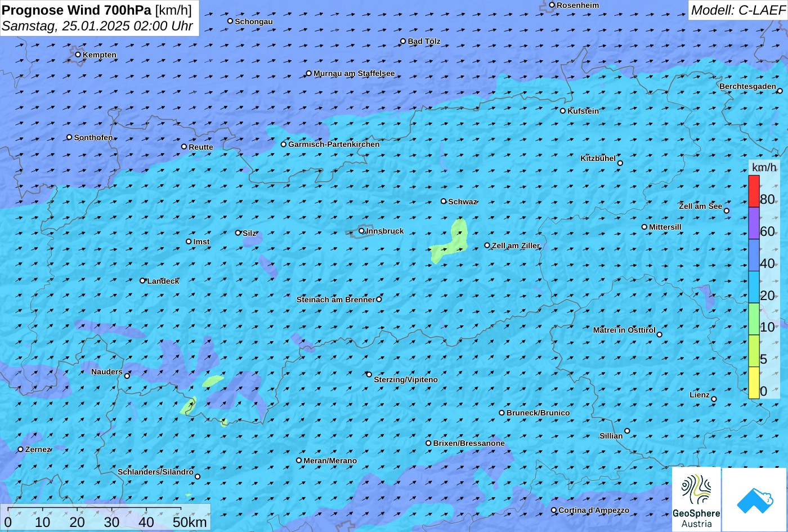Click the Reutte location dot
The width and height of the screenshot is (788, 532).
(x=184, y=146)
